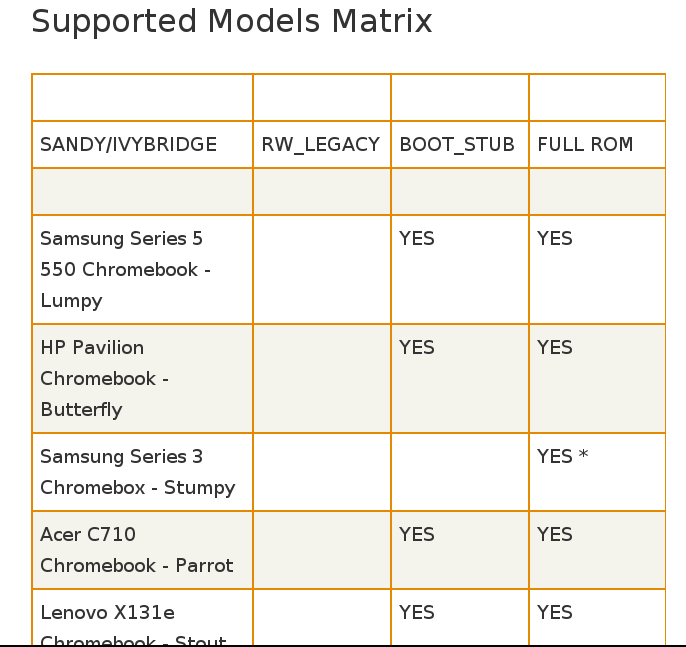The height and width of the screenshot is (647, 686).
Task: Select the SANDY/IVYBRIDGE header cell
Action: pyautogui.click(x=128, y=145)
